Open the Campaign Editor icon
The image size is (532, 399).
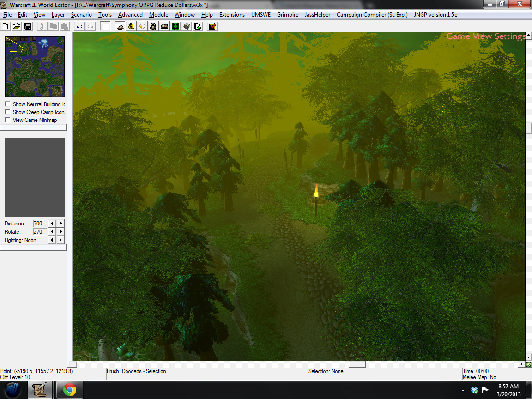[164, 26]
